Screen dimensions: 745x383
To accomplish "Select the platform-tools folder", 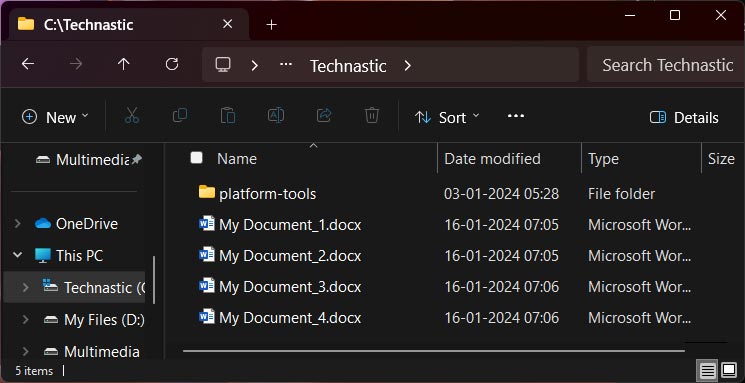I will [267, 194].
